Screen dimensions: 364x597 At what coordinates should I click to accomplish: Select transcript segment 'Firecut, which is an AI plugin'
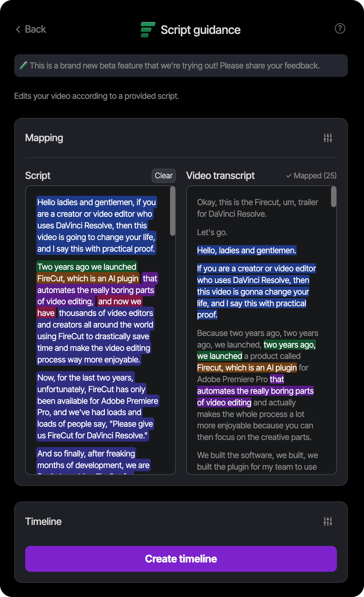tap(247, 368)
